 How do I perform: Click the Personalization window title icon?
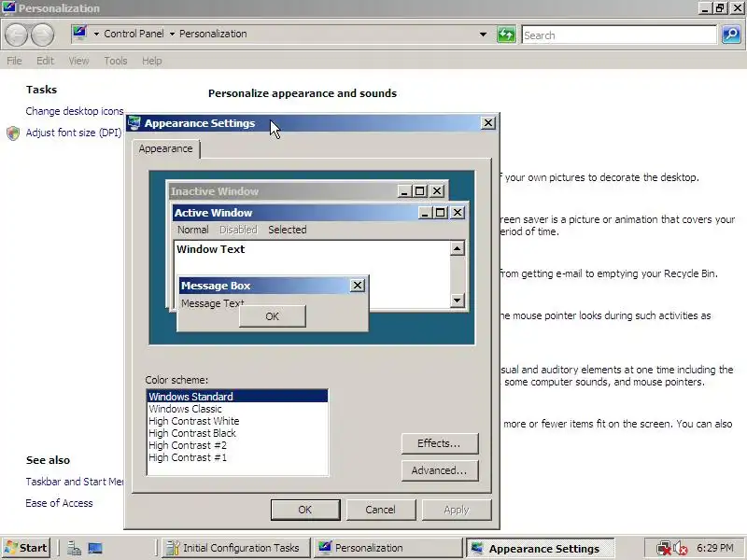[9, 7]
